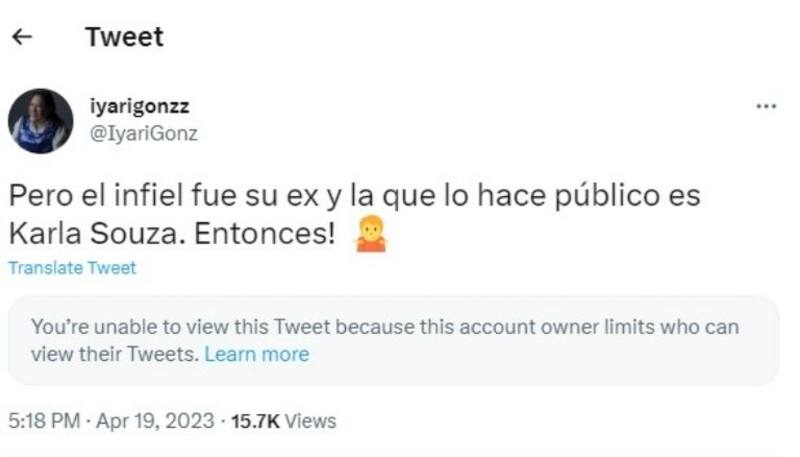This screenshot has width=800, height=457.
Task: View the 15.7K Views count
Action: tap(284, 421)
